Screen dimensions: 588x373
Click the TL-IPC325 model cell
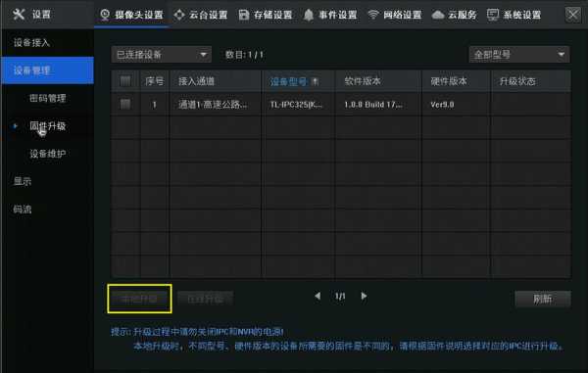[298, 105]
